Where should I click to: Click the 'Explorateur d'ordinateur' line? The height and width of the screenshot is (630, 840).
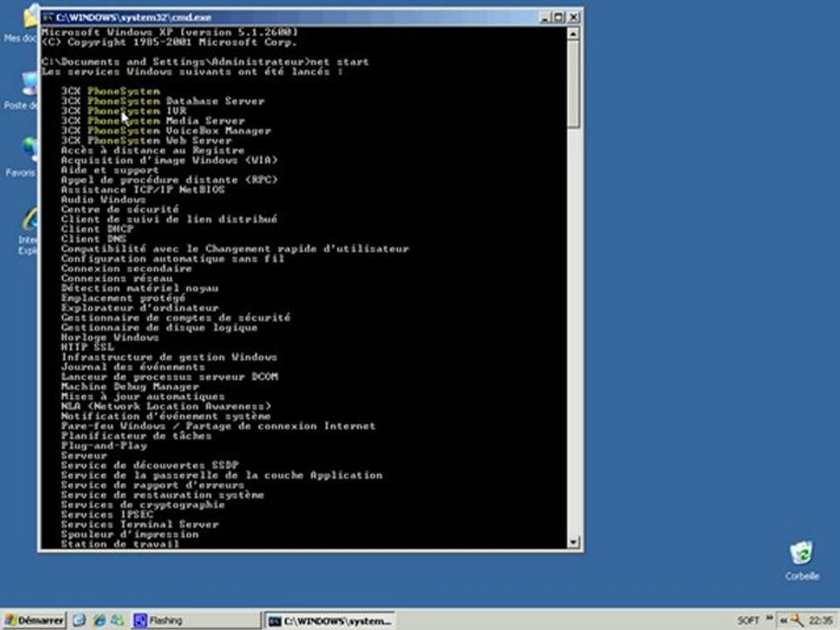tap(140, 308)
